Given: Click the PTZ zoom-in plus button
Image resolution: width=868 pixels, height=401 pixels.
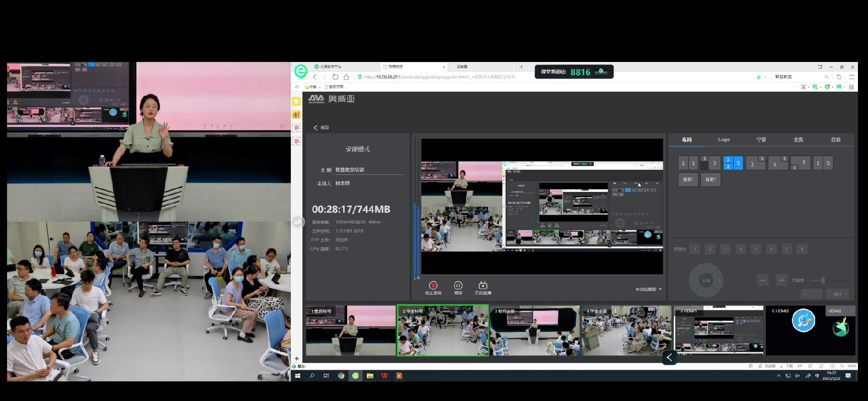Looking at the screenshot, I should coord(781,281).
